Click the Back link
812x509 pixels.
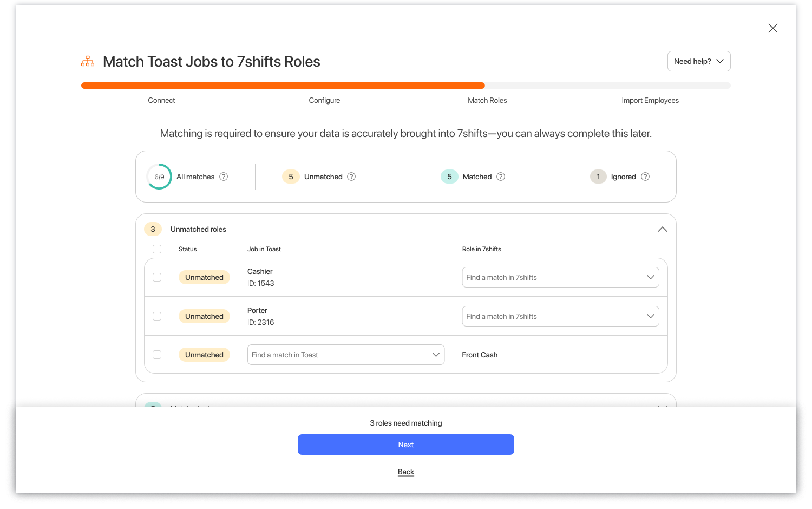tap(405, 472)
